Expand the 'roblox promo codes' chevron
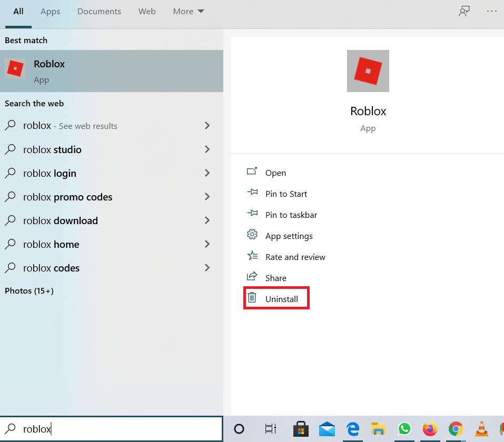This screenshot has height=442, width=504. click(207, 197)
